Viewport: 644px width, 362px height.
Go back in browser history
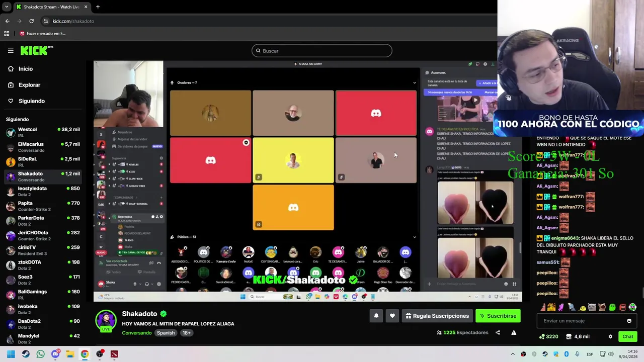[x=7, y=21]
